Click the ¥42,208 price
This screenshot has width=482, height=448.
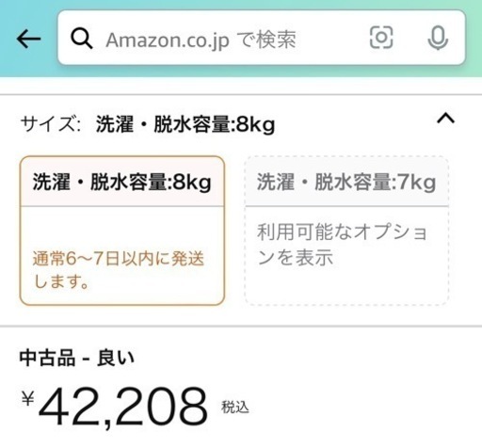click(115, 407)
